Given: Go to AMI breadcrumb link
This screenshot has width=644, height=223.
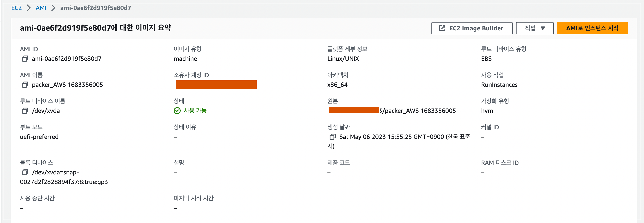Looking at the screenshot, I should click(41, 8).
